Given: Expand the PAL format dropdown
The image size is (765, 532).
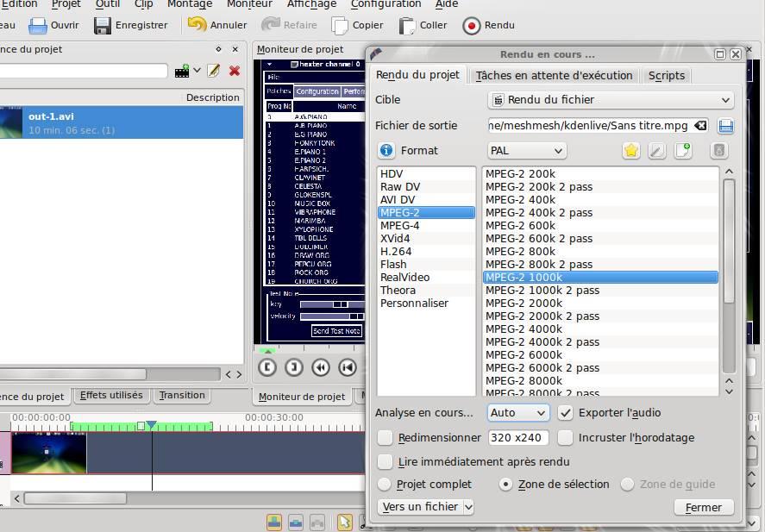Looking at the screenshot, I should coord(526,151).
